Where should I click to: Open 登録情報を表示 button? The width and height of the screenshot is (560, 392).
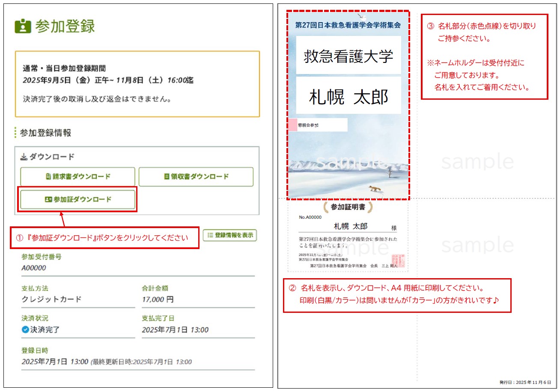pyautogui.click(x=229, y=235)
